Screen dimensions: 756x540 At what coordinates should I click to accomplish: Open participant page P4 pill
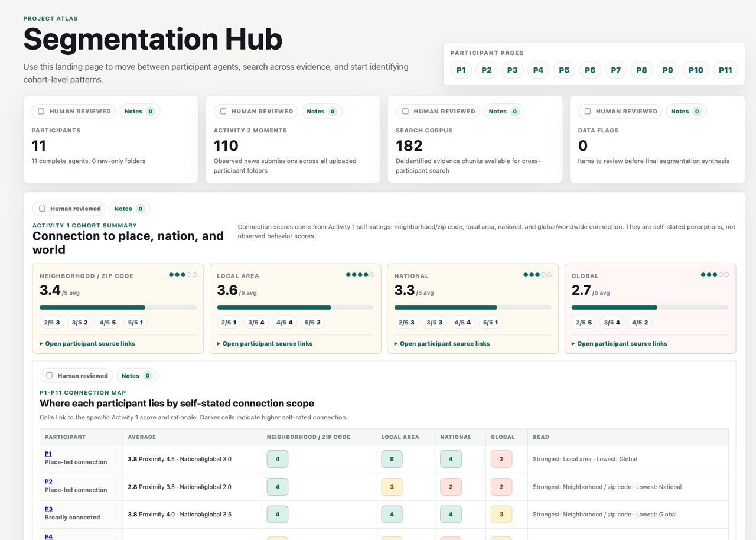(x=538, y=70)
